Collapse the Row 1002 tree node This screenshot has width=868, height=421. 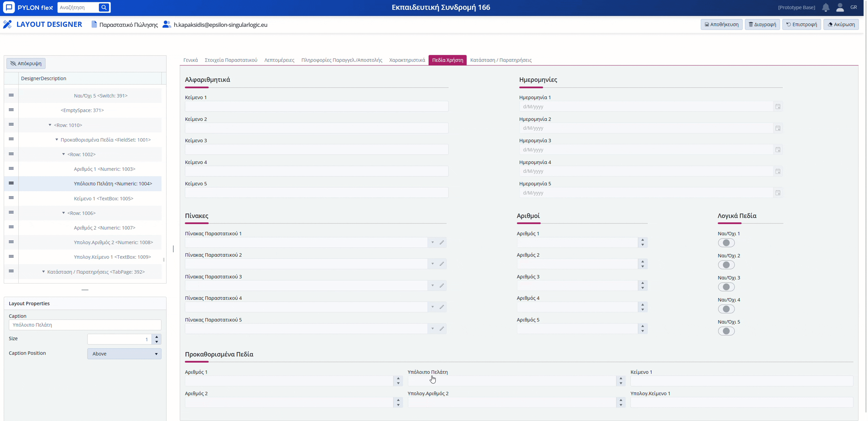point(63,154)
